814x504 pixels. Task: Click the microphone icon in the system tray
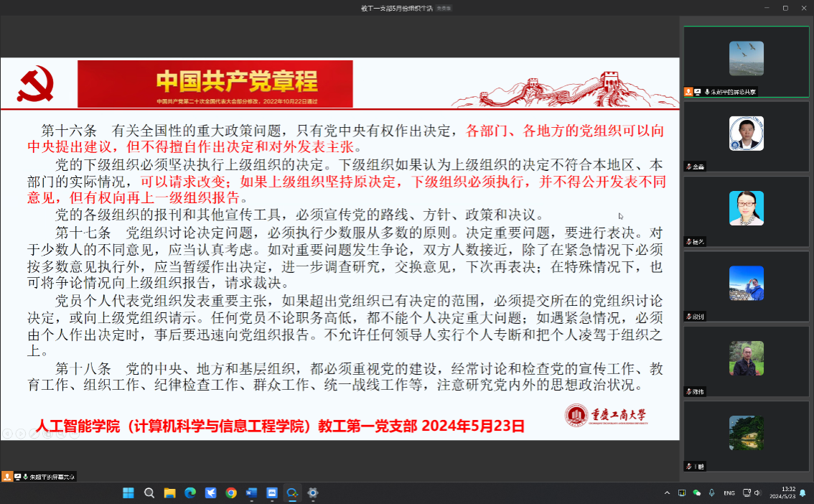click(x=711, y=493)
